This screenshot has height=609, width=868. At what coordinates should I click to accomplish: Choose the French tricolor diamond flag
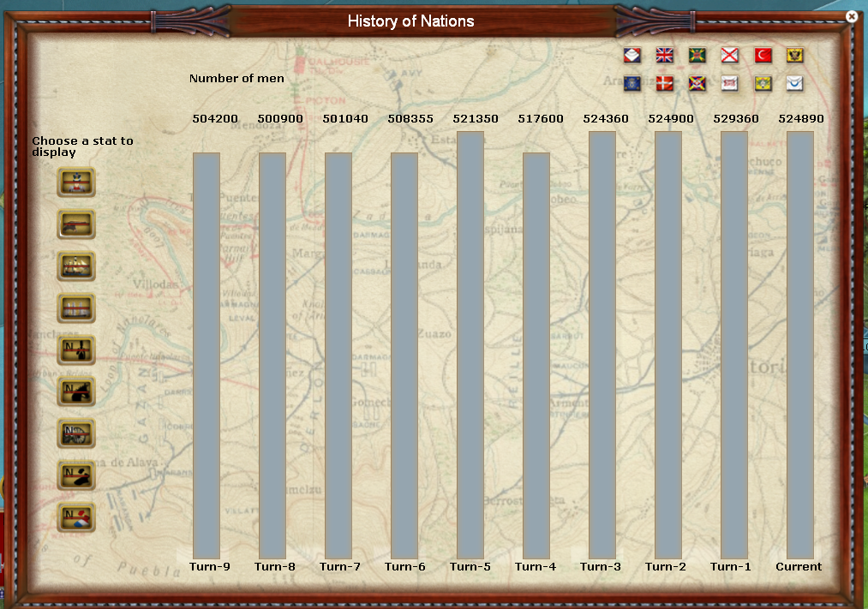pyautogui.click(x=632, y=56)
